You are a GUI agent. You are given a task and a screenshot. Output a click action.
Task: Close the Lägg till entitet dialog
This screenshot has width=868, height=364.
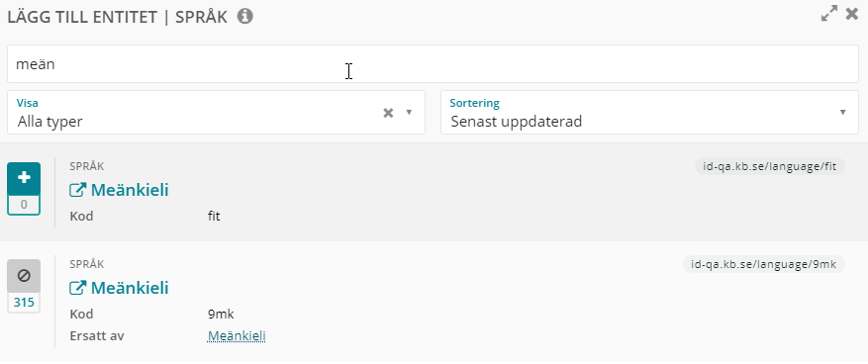tap(852, 14)
